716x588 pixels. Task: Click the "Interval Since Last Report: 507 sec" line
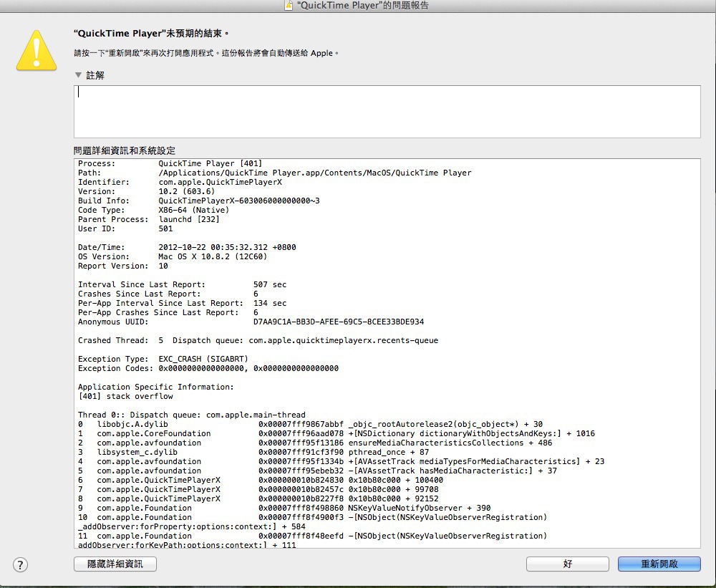(x=182, y=284)
